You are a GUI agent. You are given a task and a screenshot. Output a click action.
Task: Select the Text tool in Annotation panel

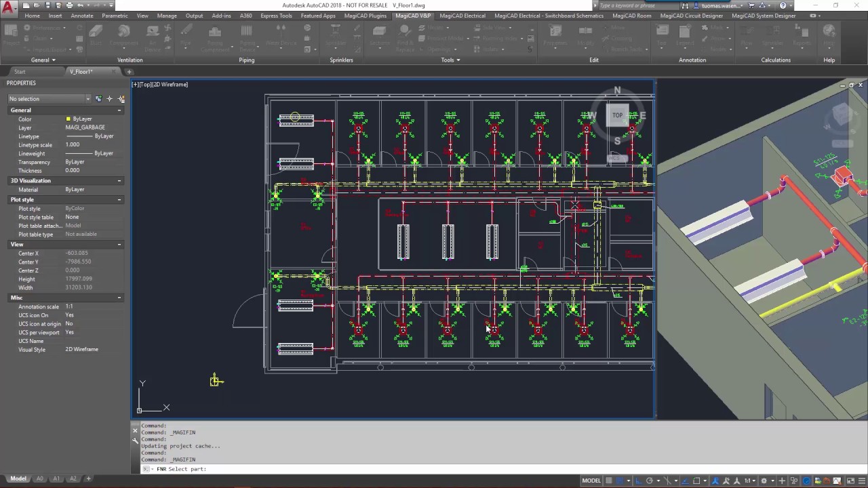663,36
